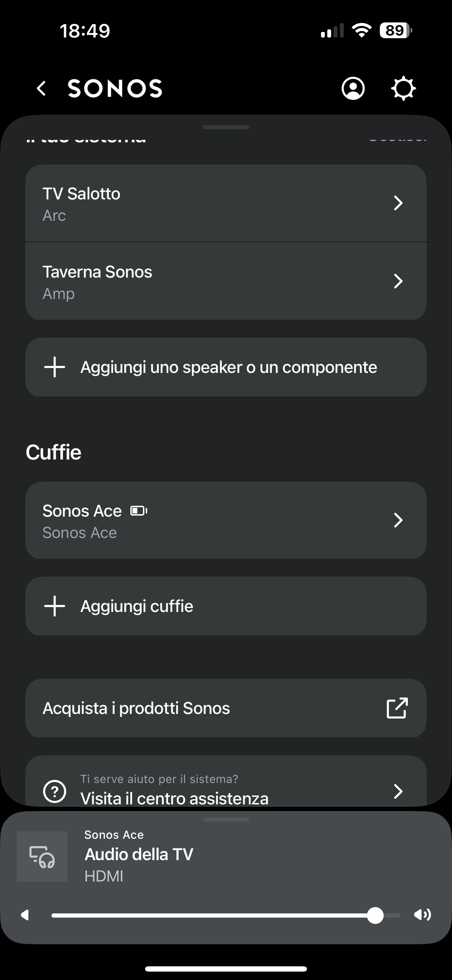Tap the loud-volume speaker icon

pyautogui.click(x=422, y=914)
